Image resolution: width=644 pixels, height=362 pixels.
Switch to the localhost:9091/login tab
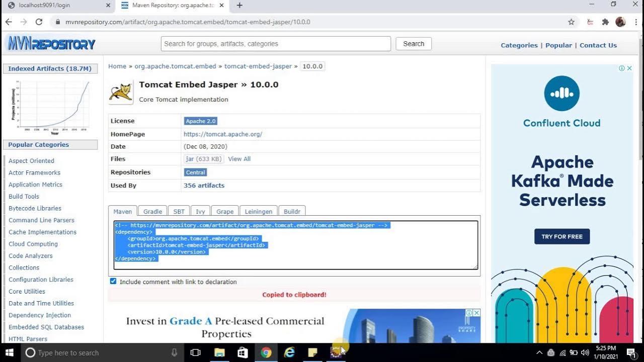coord(59,6)
